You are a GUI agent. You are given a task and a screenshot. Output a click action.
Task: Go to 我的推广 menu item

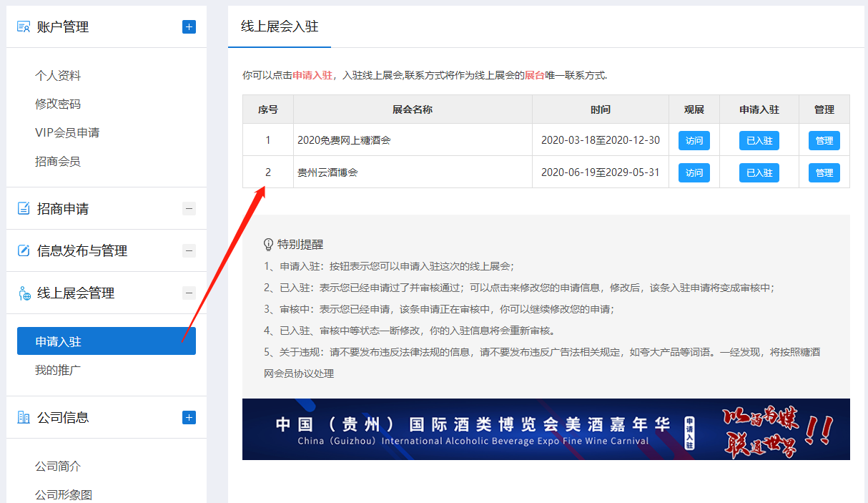58,371
